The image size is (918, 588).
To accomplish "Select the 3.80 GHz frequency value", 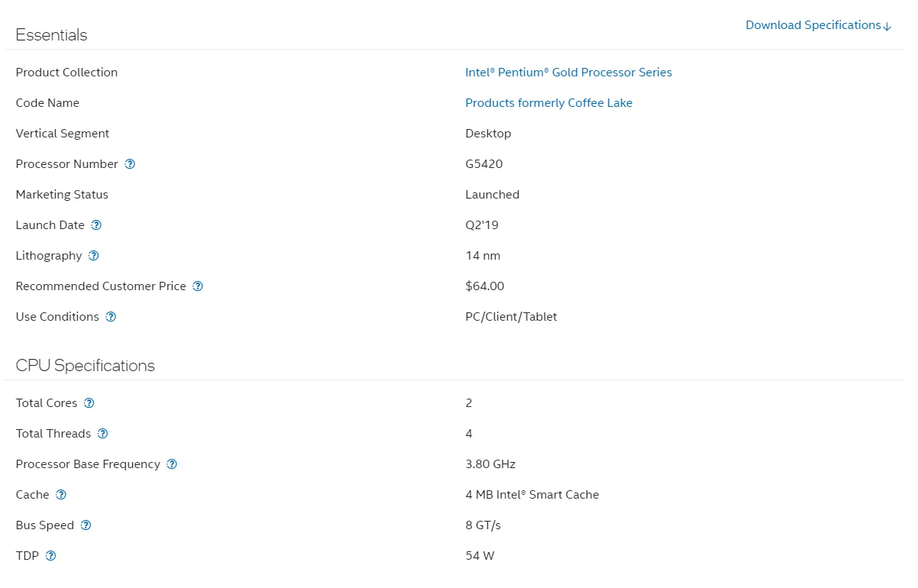I will click(490, 464).
